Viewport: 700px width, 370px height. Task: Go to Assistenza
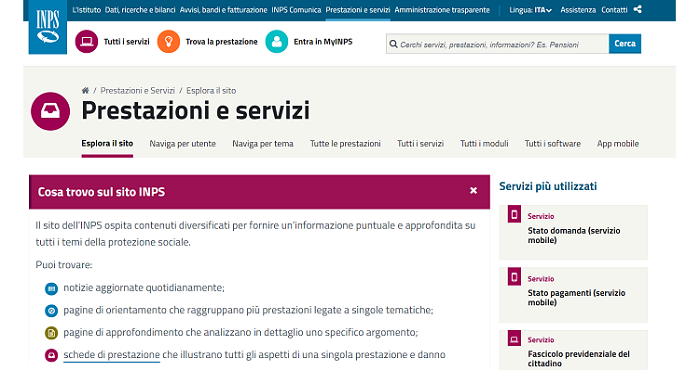point(578,10)
